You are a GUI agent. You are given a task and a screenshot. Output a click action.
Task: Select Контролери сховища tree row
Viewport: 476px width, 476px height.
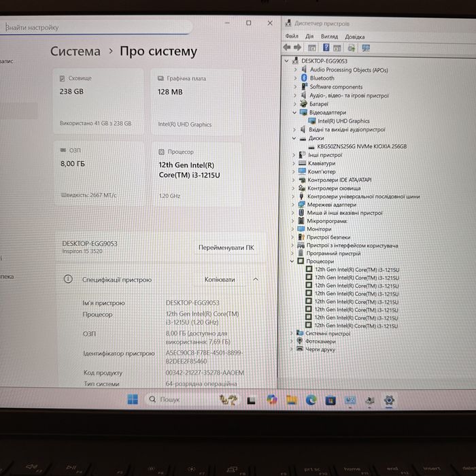click(334, 188)
